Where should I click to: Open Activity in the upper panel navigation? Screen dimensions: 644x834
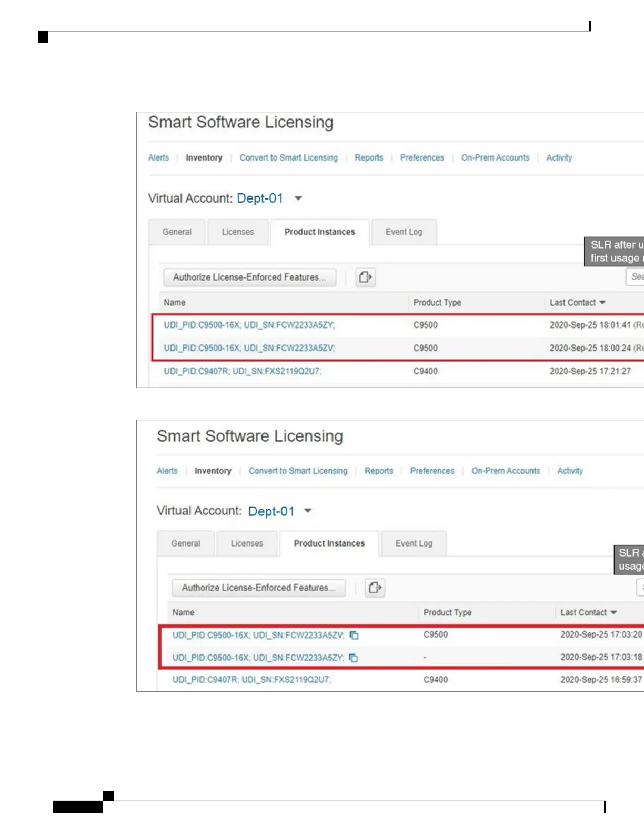[559, 157]
